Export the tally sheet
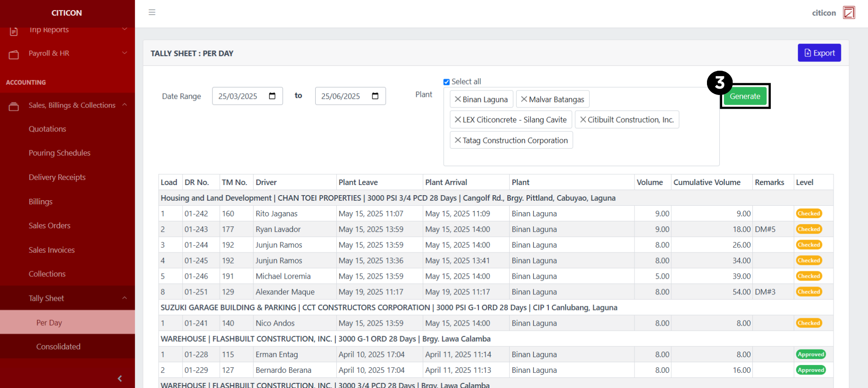The width and height of the screenshot is (868, 388). click(819, 53)
